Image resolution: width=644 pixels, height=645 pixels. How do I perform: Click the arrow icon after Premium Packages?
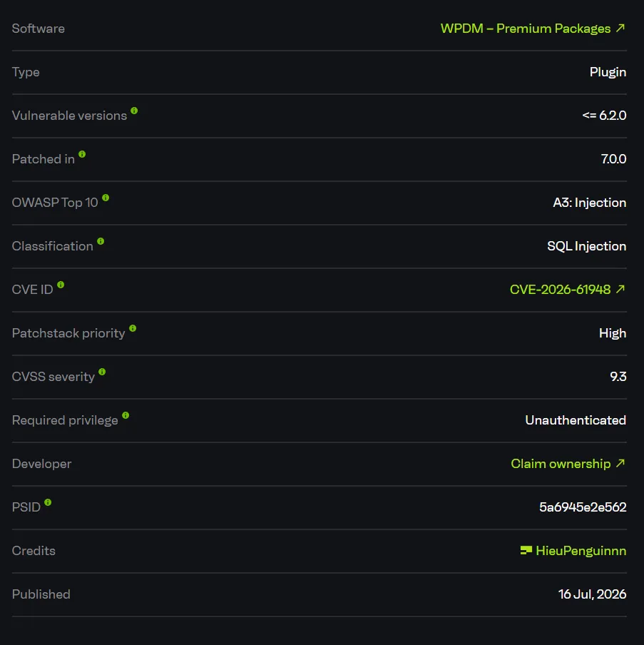(620, 28)
